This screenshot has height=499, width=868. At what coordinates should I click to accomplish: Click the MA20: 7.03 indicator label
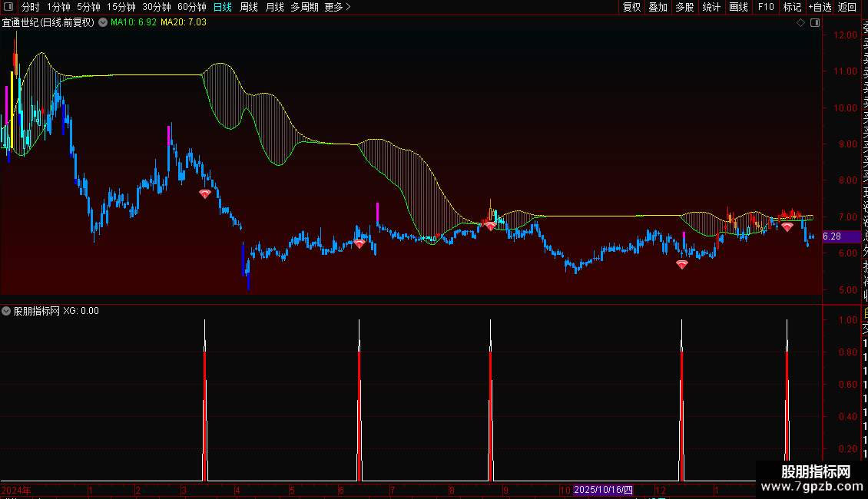point(184,22)
